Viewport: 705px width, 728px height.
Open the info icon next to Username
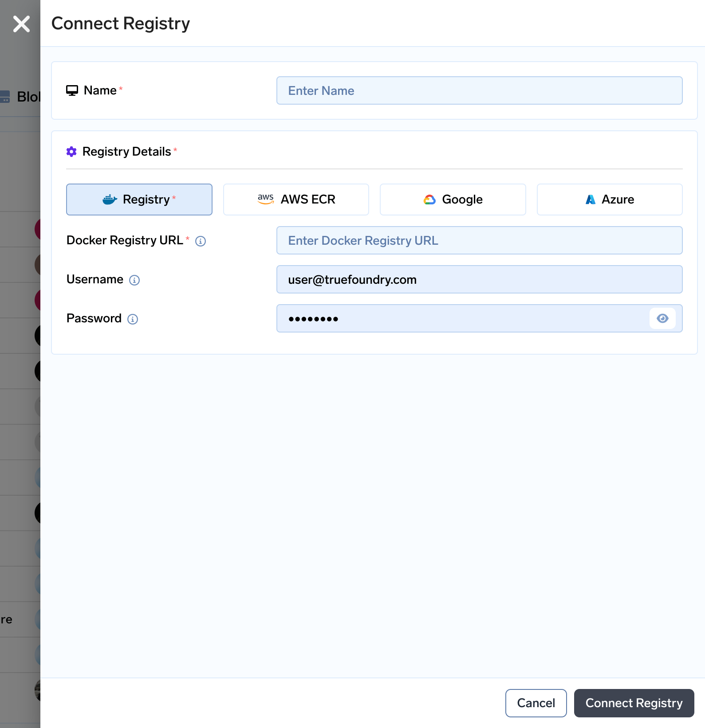point(134,280)
